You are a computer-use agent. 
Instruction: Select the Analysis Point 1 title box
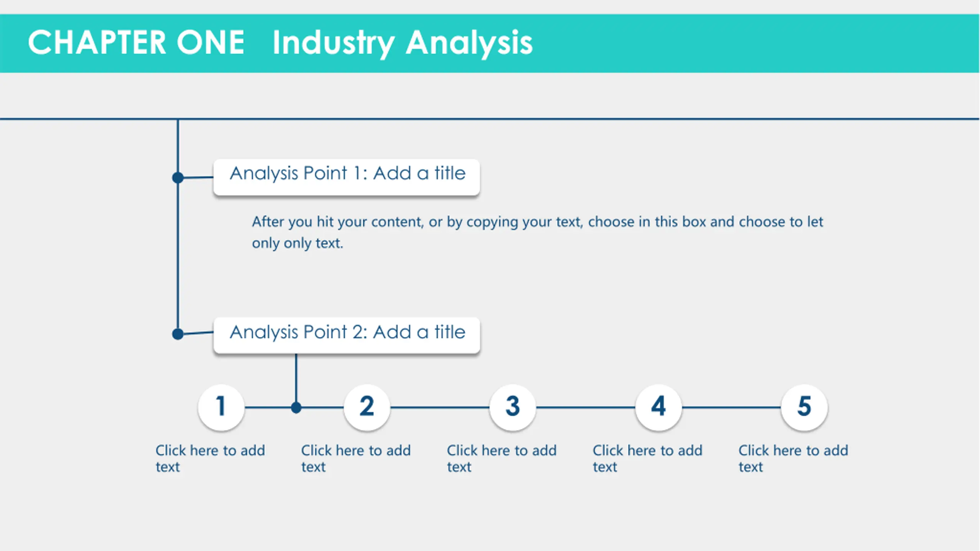[x=346, y=177]
